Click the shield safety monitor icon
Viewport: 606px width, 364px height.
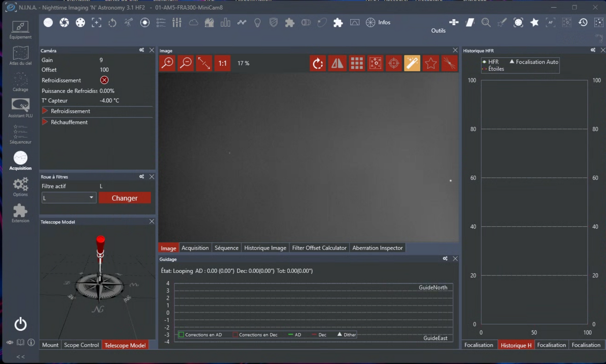point(274,23)
